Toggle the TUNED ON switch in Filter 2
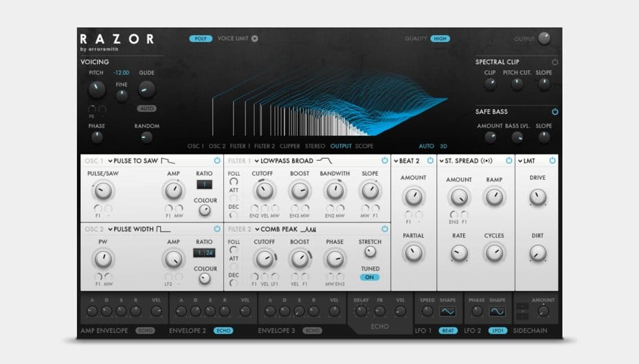 370,277
